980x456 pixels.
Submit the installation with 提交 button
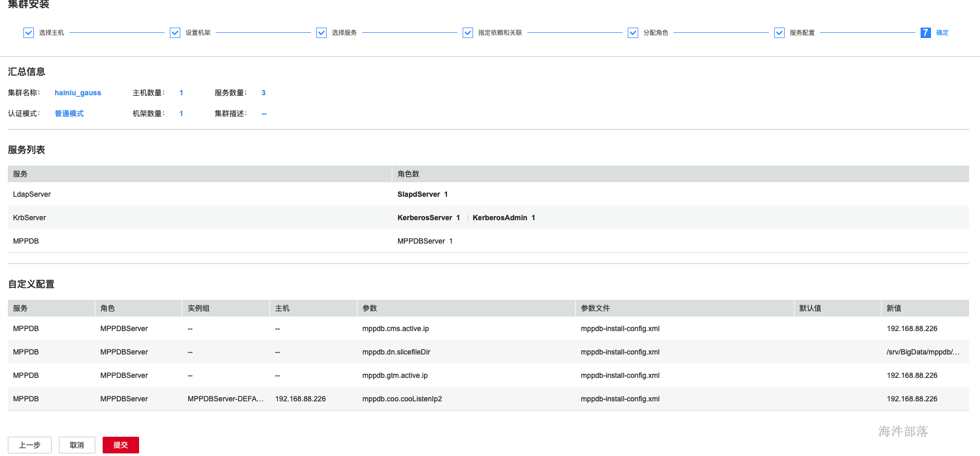(121, 445)
